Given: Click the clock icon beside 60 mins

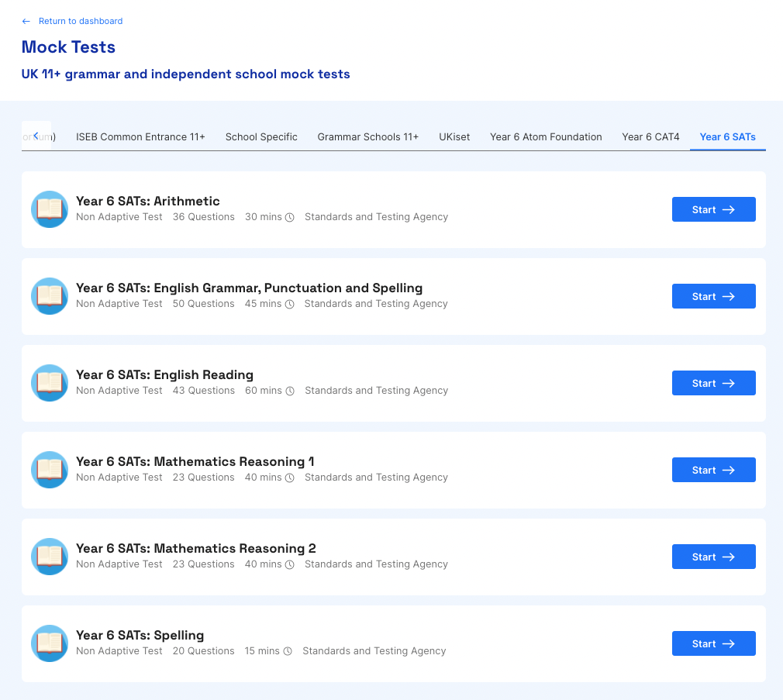Looking at the screenshot, I should [290, 391].
